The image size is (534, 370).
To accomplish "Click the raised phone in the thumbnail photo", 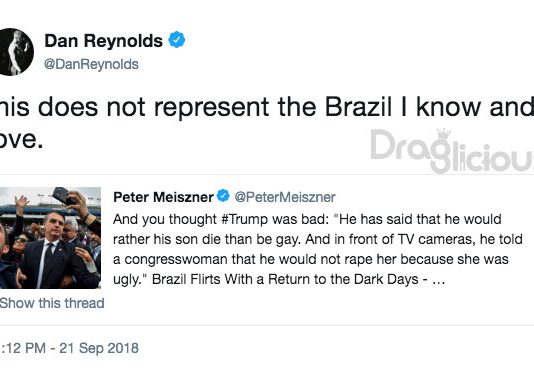I will click(x=63, y=195).
